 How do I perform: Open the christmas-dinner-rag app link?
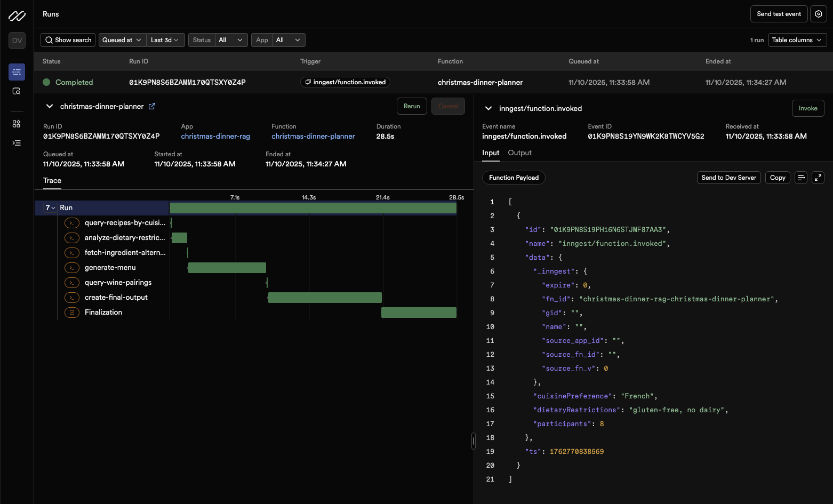215,137
